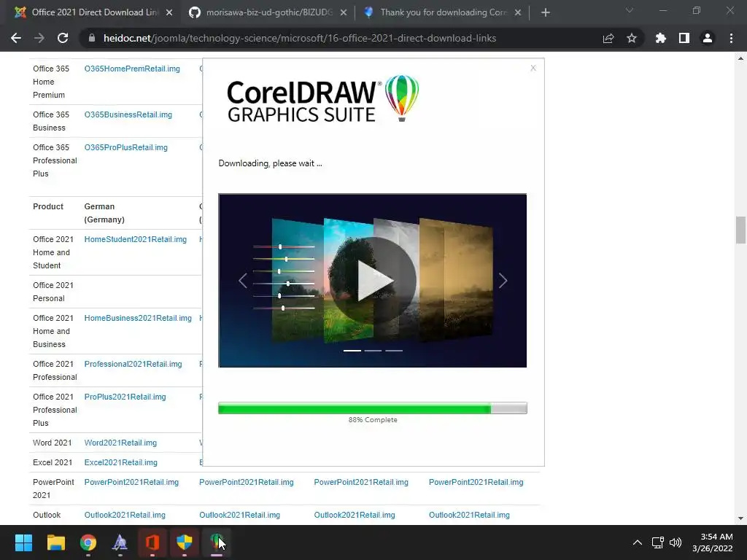Image resolution: width=747 pixels, height=560 pixels.
Task: Download O365BusinessRetail.img
Action: coord(128,114)
